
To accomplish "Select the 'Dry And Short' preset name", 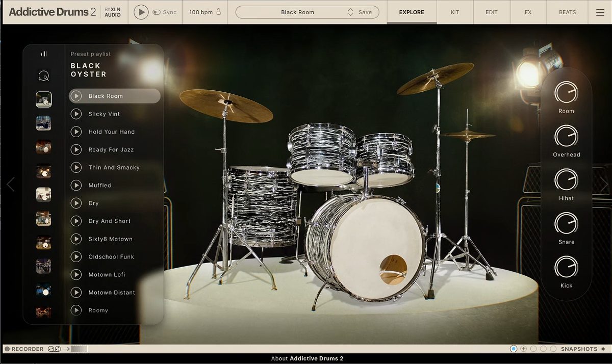I will pos(110,221).
